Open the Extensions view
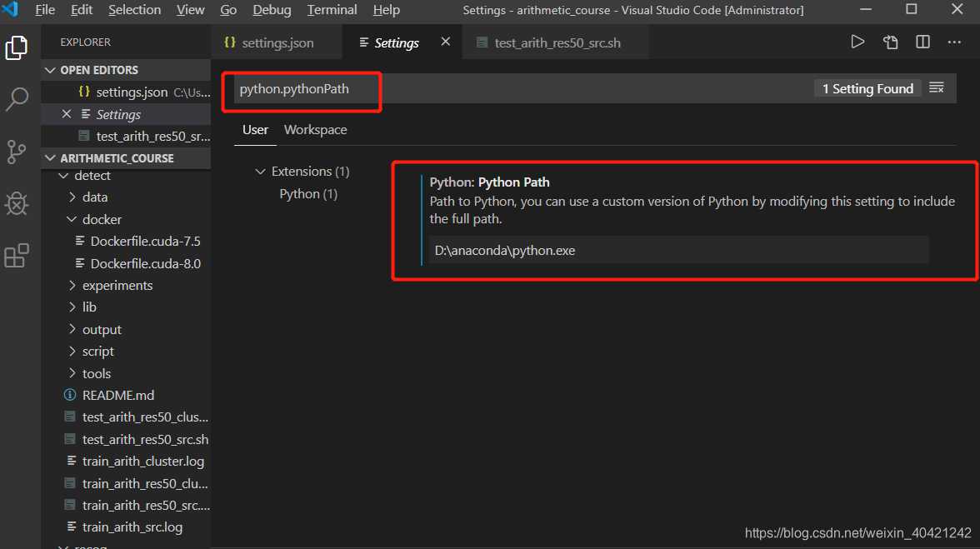Image resolution: width=980 pixels, height=549 pixels. pyautogui.click(x=17, y=256)
